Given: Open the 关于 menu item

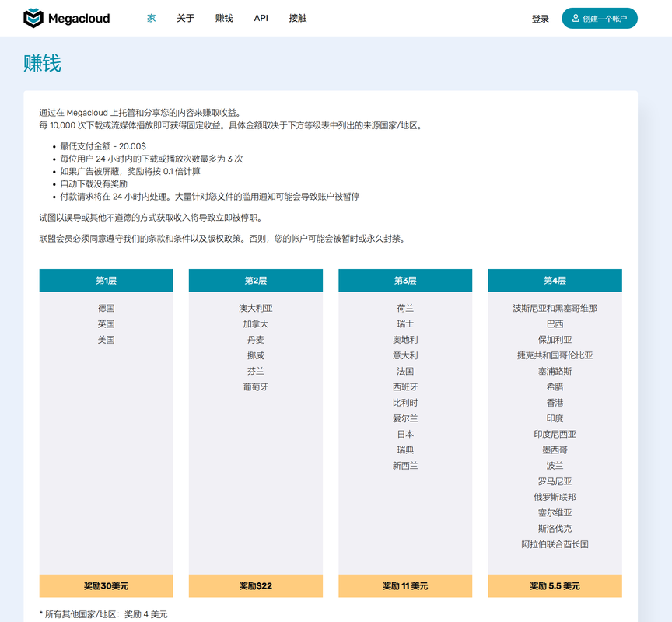Looking at the screenshot, I should pyautogui.click(x=186, y=18).
